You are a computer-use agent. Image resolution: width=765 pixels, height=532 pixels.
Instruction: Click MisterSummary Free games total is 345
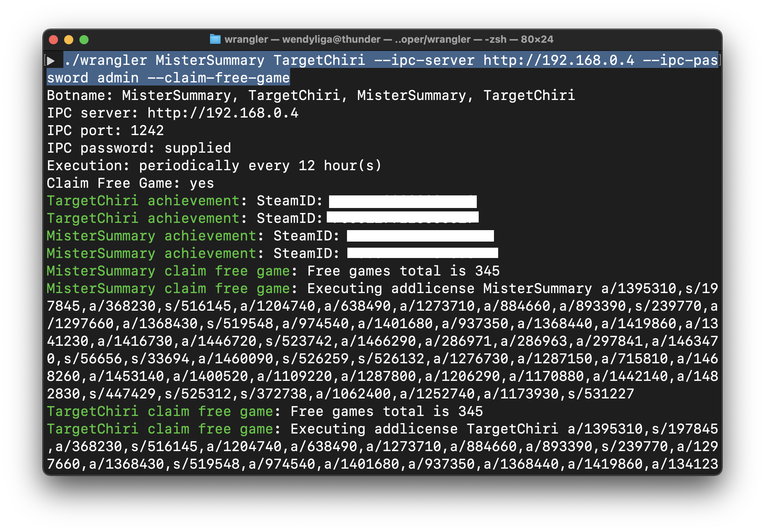(403, 271)
